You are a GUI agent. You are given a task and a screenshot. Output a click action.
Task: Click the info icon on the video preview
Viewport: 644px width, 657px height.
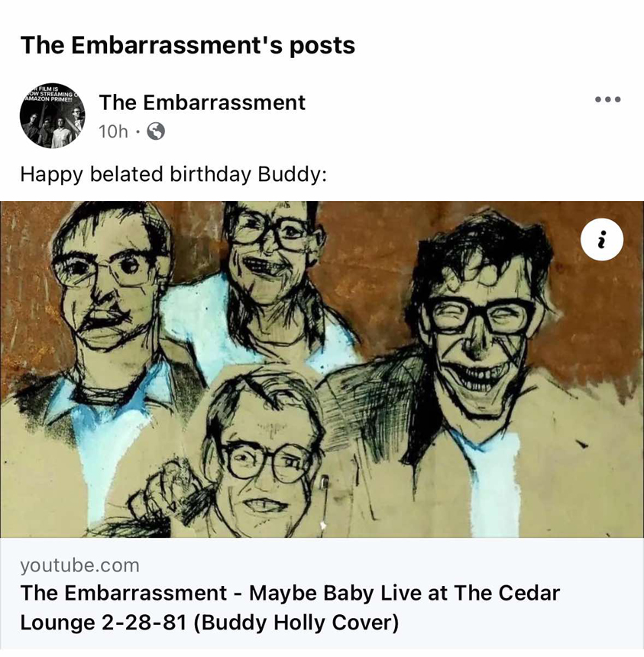[x=601, y=240]
